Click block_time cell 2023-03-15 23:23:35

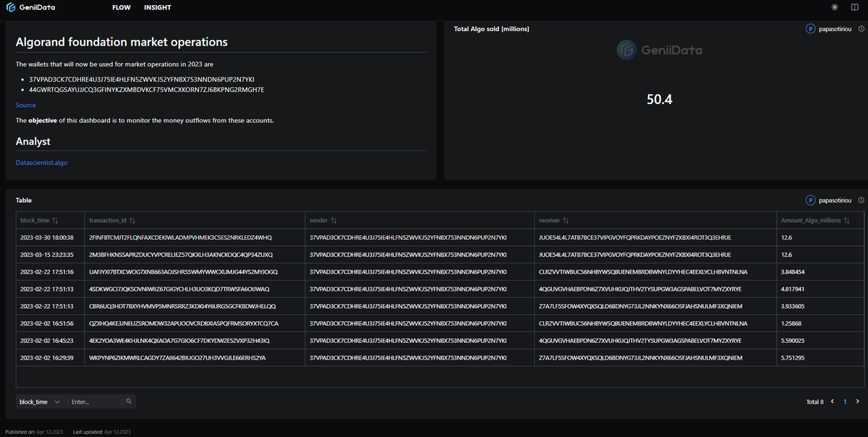pyautogui.click(x=47, y=255)
